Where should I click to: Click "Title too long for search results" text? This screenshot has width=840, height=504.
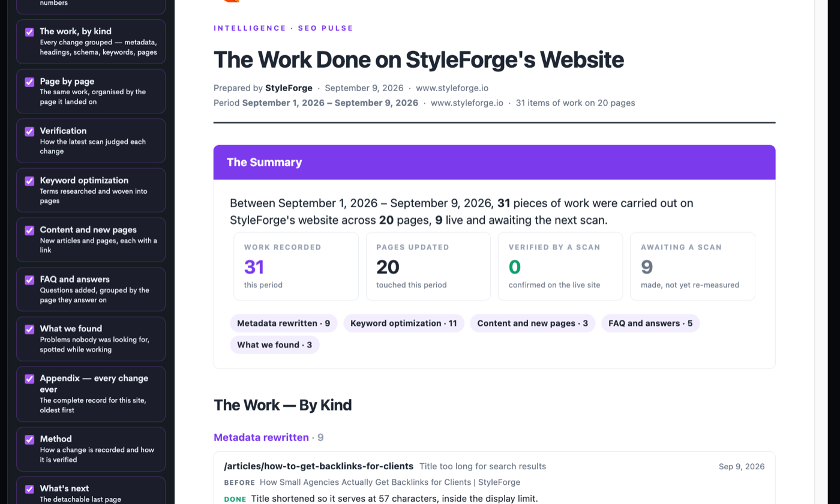pos(482,466)
